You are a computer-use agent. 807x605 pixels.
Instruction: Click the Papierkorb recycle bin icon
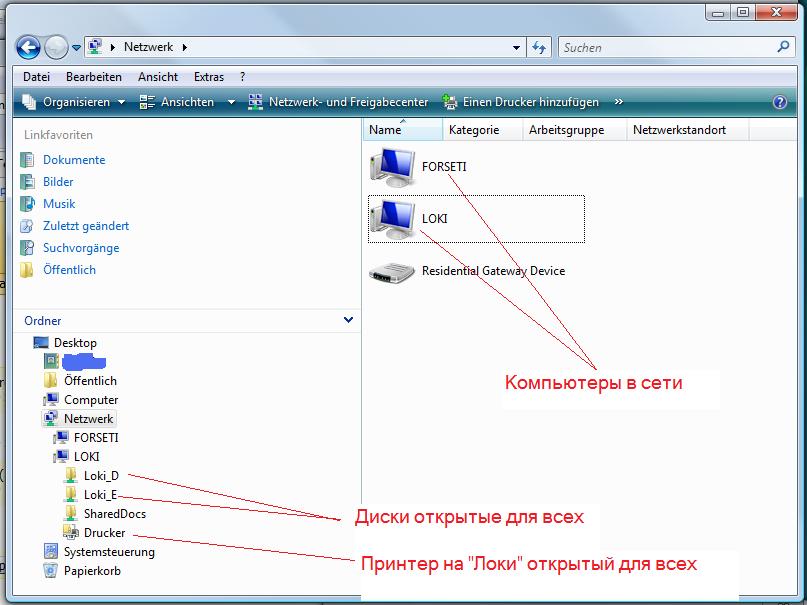point(50,571)
